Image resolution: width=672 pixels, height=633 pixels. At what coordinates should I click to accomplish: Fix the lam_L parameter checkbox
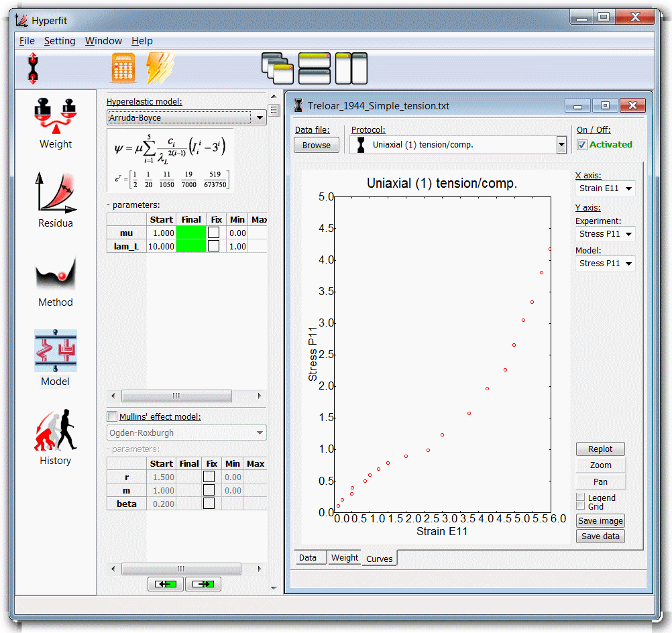(x=213, y=246)
